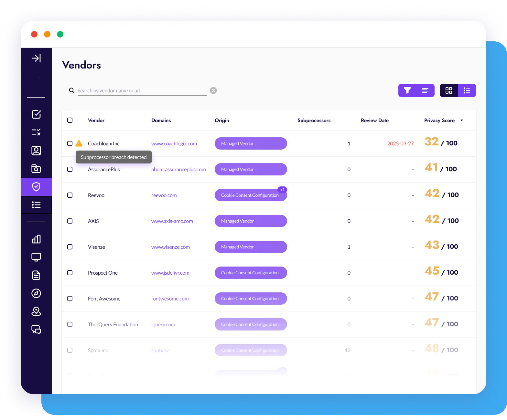Open the folder search sidebar icon
Viewport: 507px width, 420px height.
[x=36, y=169]
